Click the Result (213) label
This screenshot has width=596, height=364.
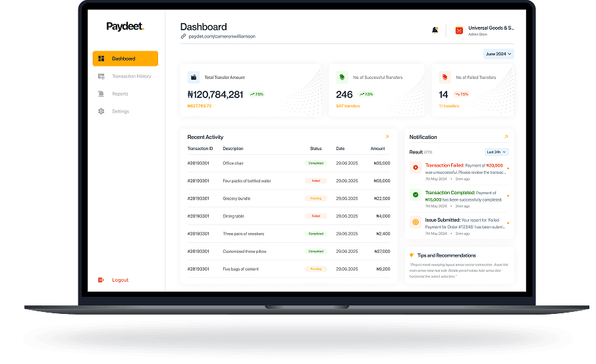pyautogui.click(x=420, y=152)
